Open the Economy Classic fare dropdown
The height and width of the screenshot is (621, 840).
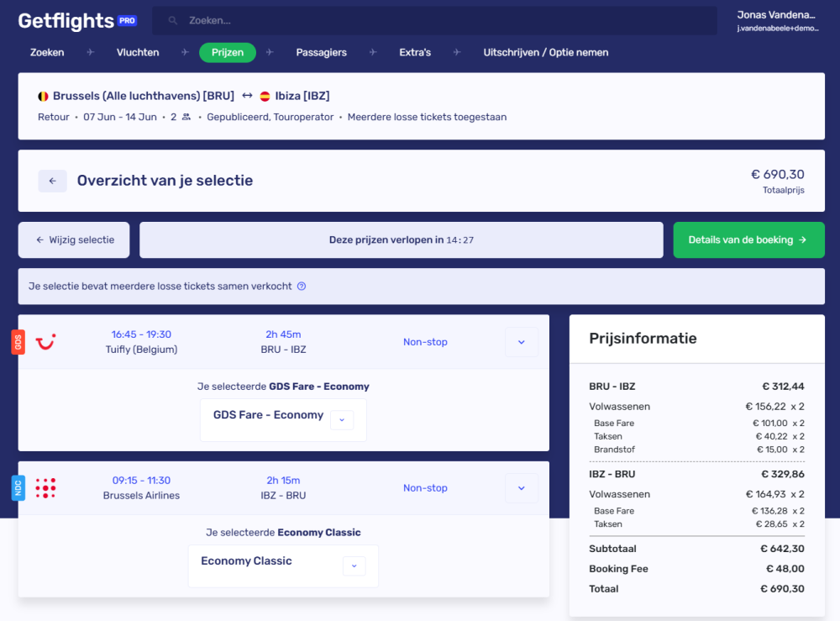[354, 566]
